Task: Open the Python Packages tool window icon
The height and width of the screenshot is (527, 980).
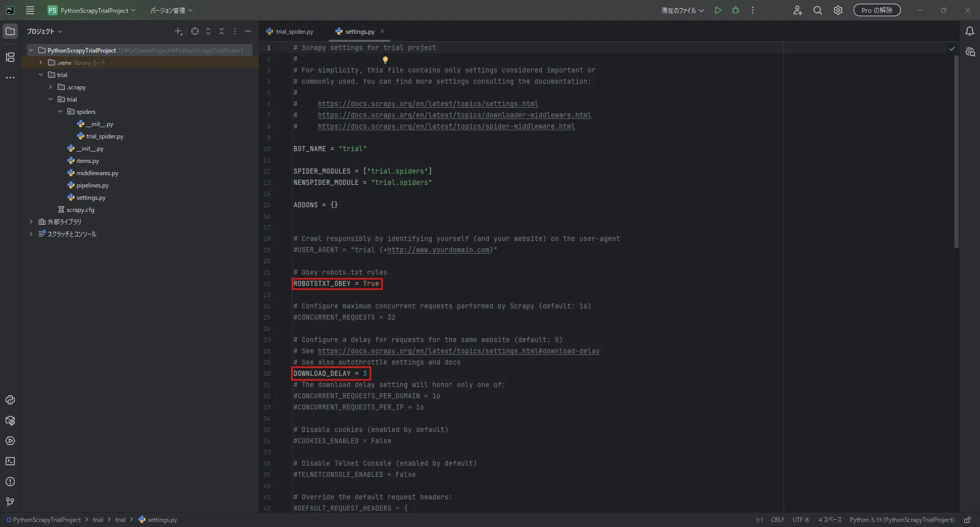Action: pyautogui.click(x=10, y=420)
